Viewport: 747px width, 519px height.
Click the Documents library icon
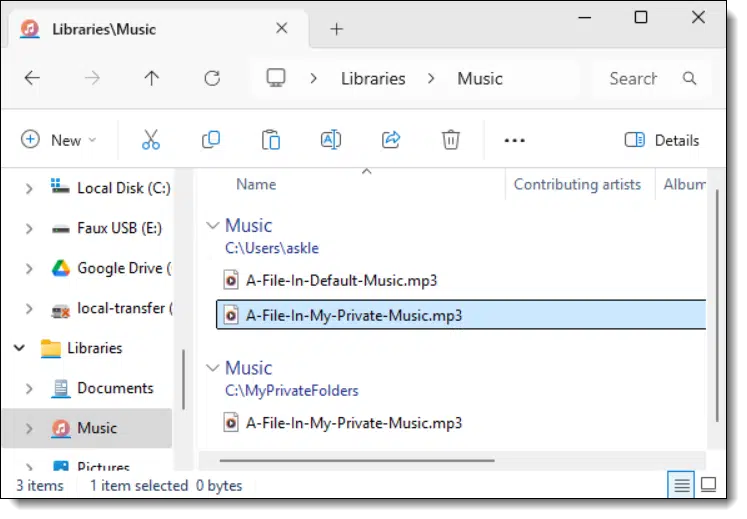[x=61, y=388]
